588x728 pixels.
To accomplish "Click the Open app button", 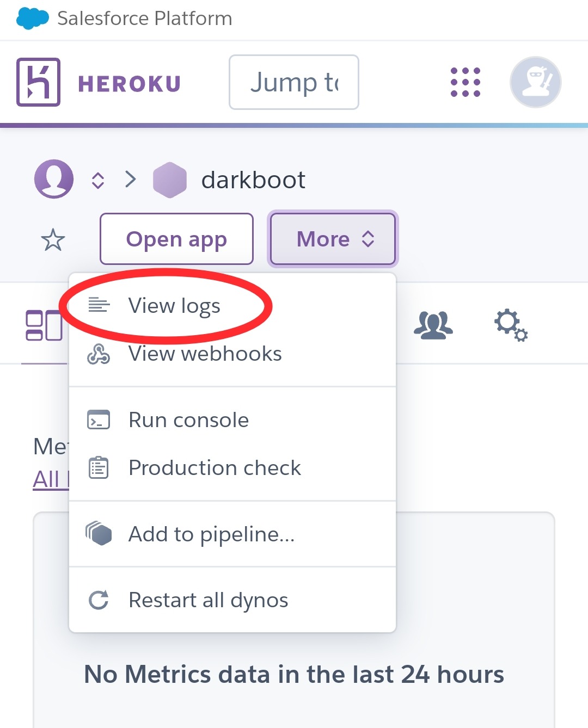I will tap(176, 239).
